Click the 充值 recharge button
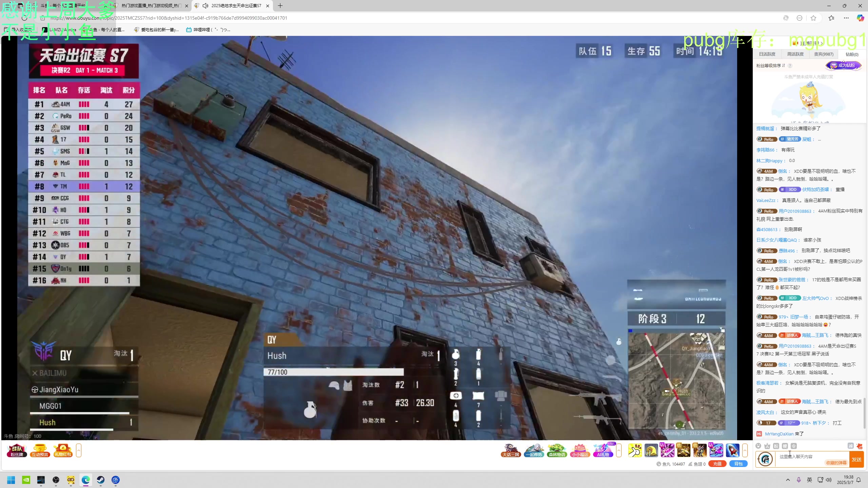Viewport: 868px width, 488px height. click(x=717, y=464)
